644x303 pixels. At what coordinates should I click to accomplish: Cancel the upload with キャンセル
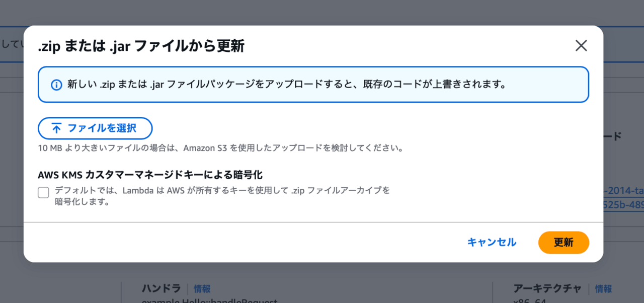click(x=492, y=242)
